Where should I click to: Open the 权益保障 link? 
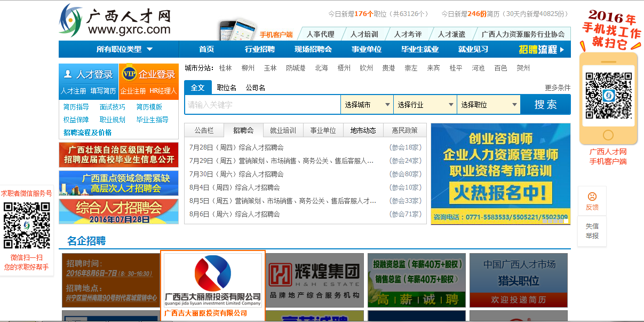click(x=76, y=120)
